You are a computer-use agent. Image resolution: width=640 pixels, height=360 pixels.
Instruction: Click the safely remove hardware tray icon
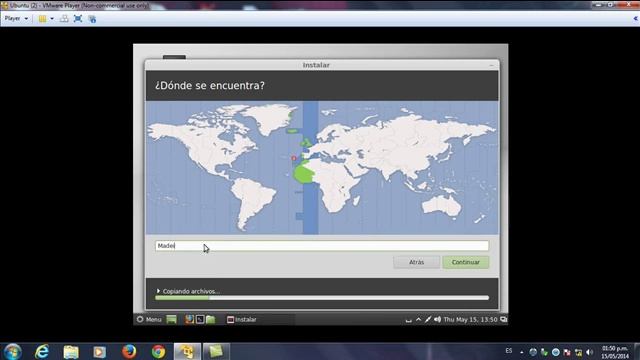544,352
